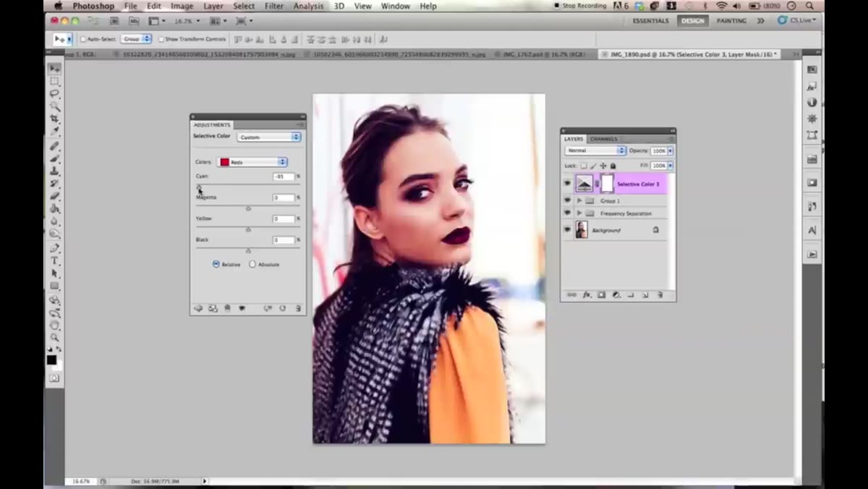Image resolution: width=868 pixels, height=489 pixels.
Task: Expand more workspaces chevron
Action: coord(761,21)
